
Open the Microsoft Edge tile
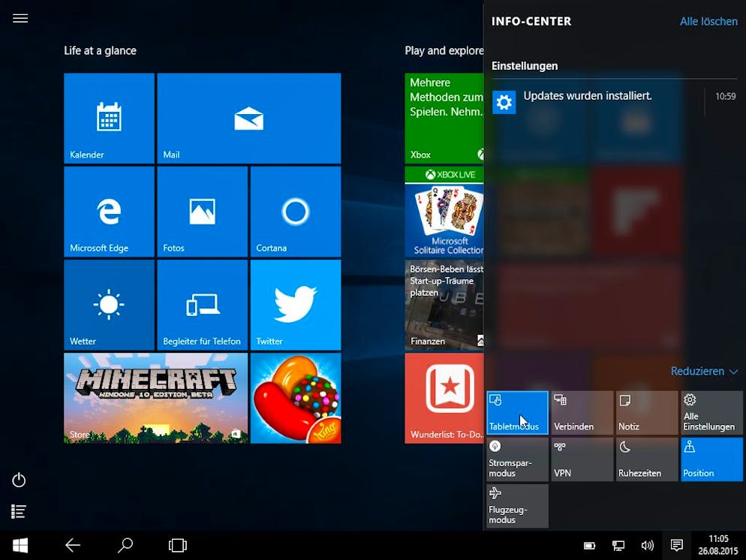click(x=109, y=211)
